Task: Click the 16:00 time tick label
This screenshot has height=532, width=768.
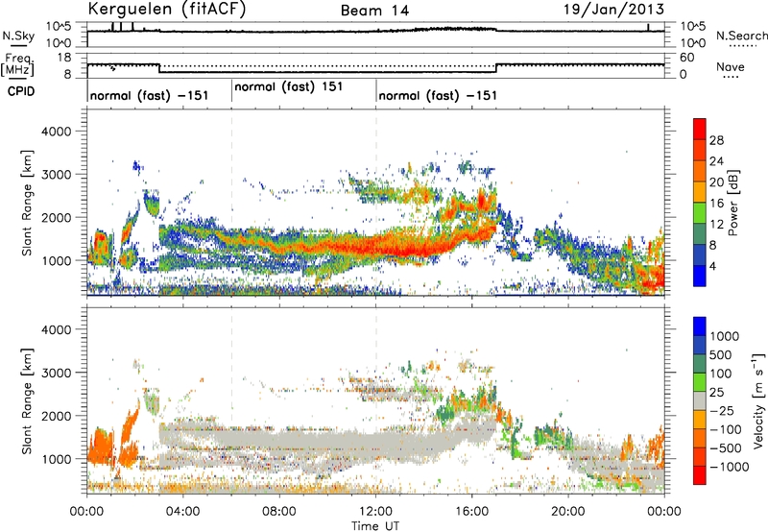Action: tap(471, 512)
